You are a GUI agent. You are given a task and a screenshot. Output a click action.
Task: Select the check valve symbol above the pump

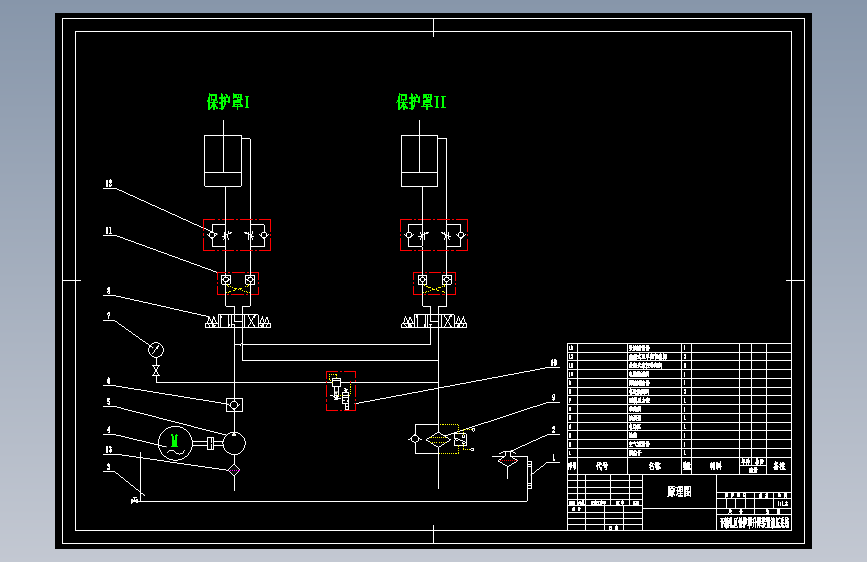[234, 405]
